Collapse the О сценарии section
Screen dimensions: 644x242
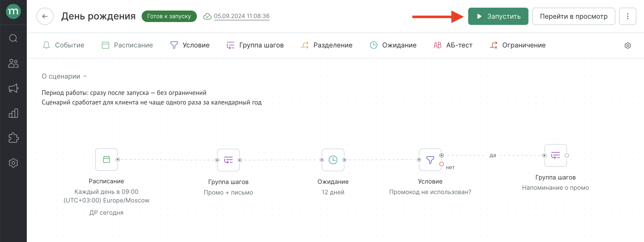pos(64,76)
